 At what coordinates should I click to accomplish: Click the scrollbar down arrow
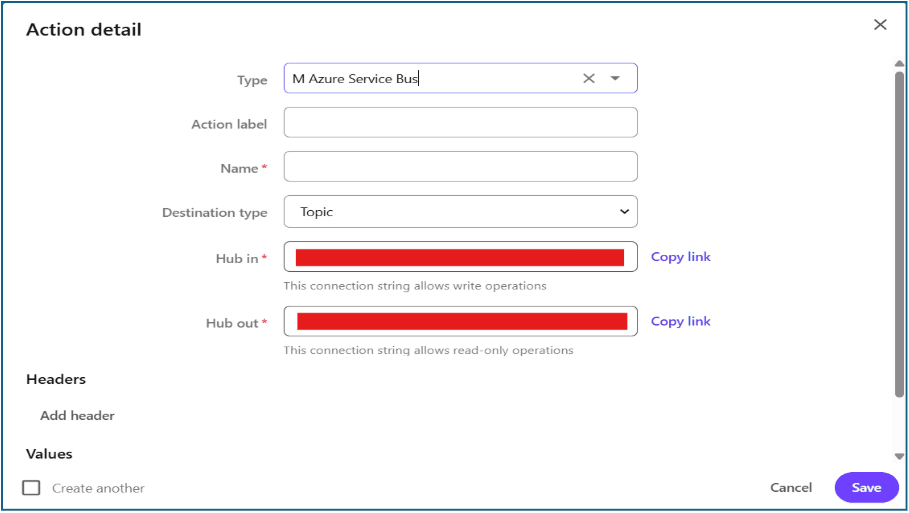pos(899,456)
